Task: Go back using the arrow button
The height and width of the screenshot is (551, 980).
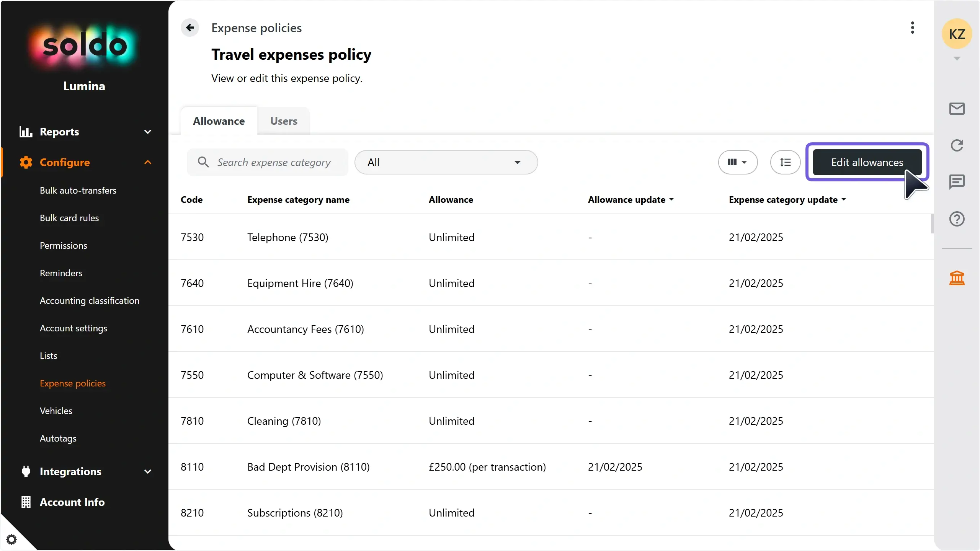Action: coord(190,28)
